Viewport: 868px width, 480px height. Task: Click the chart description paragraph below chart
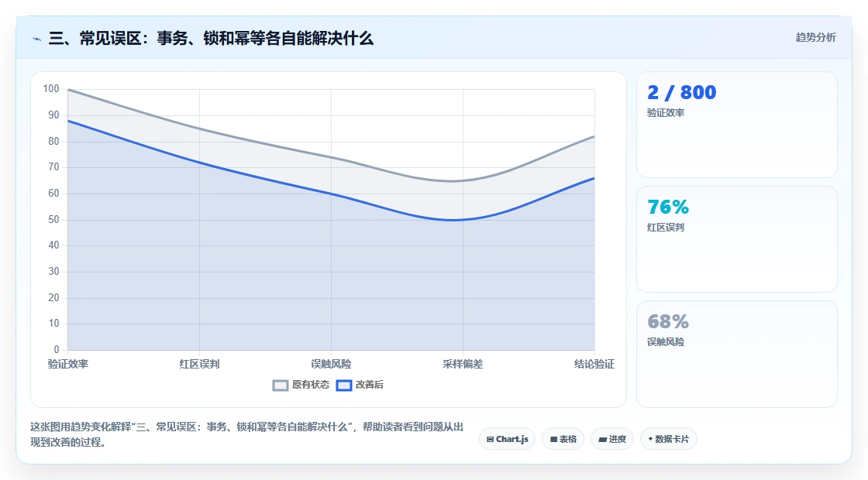[247, 434]
